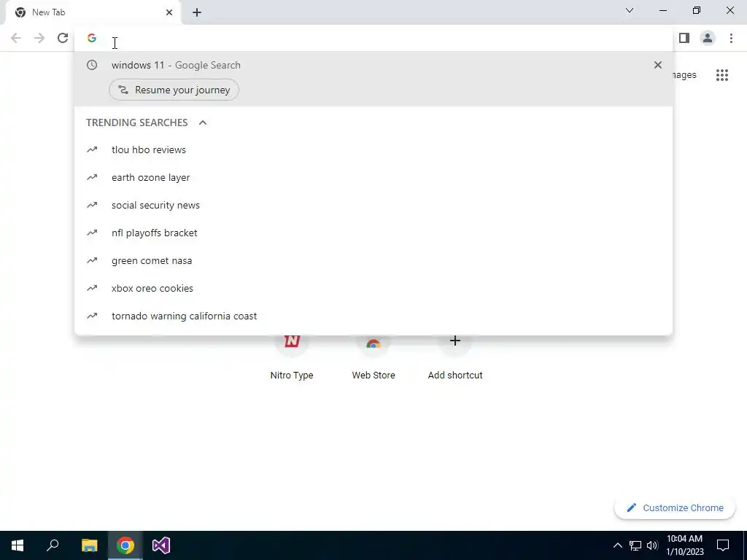Click the clock history icon beside windows 11

tap(92, 65)
